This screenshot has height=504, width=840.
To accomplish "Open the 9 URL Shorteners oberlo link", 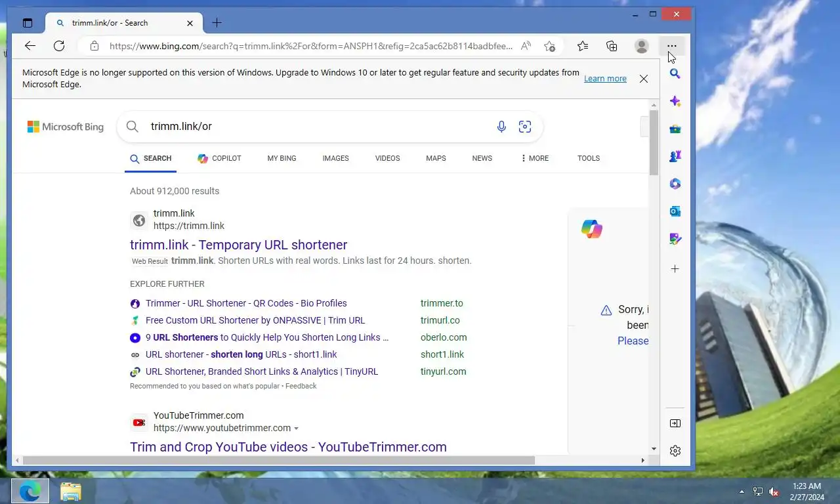I will pos(267,337).
